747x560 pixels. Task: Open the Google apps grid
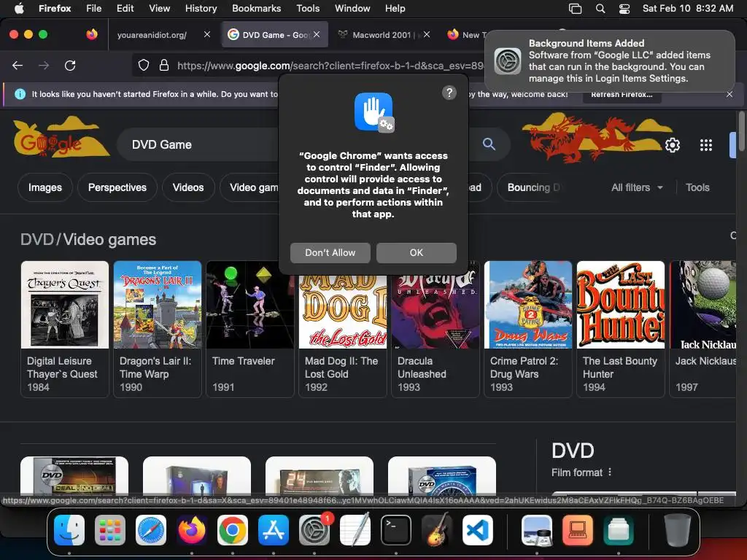point(706,145)
